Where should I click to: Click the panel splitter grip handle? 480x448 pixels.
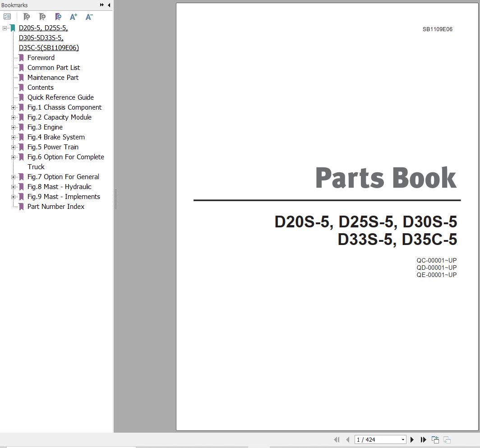[115, 199]
